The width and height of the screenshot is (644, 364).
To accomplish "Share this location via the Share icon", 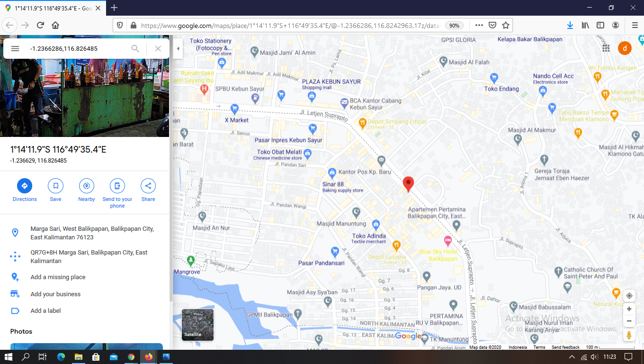I will [x=148, y=186].
